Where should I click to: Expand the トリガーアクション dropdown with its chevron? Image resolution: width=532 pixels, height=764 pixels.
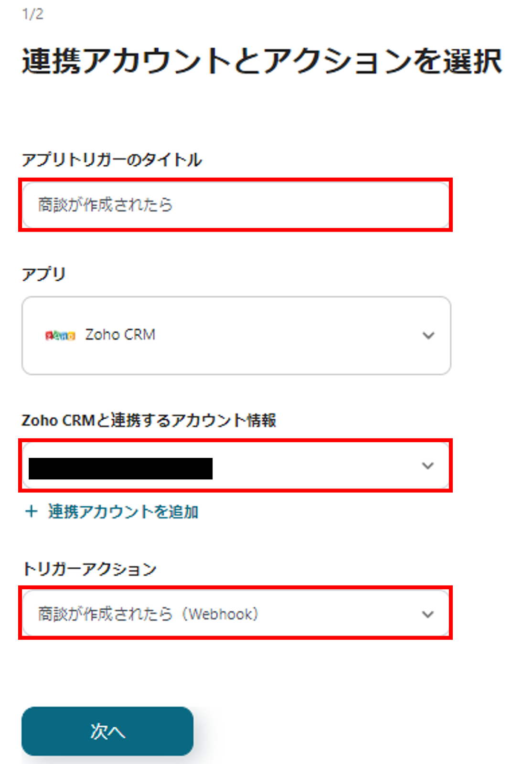(428, 614)
